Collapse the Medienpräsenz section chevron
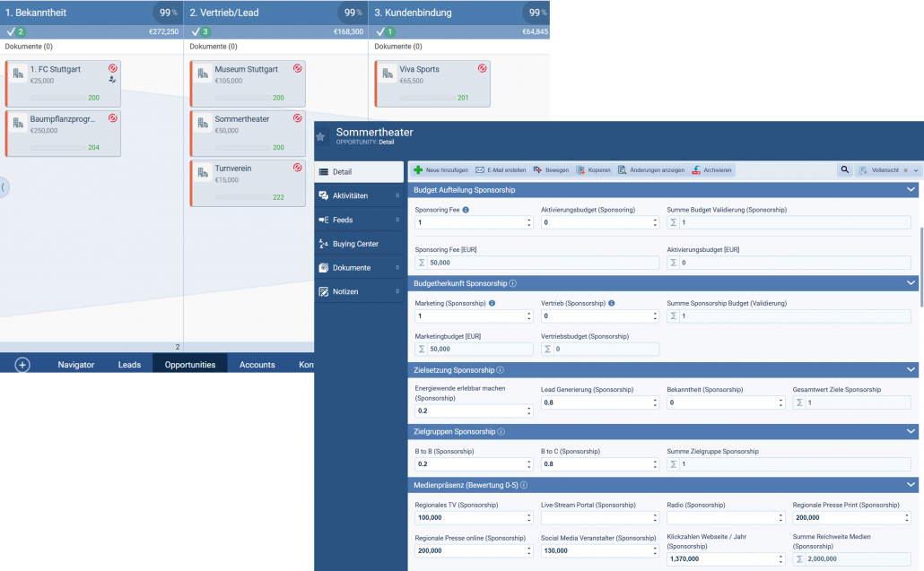This screenshot has width=924, height=571. pyautogui.click(x=911, y=485)
